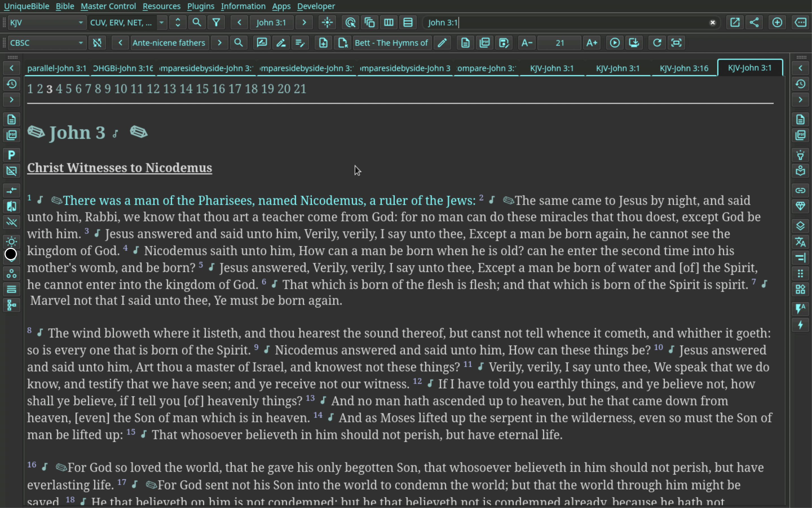
Task: Toggle the horizontal lines icon in left sidebar
Action: pyautogui.click(x=11, y=289)
